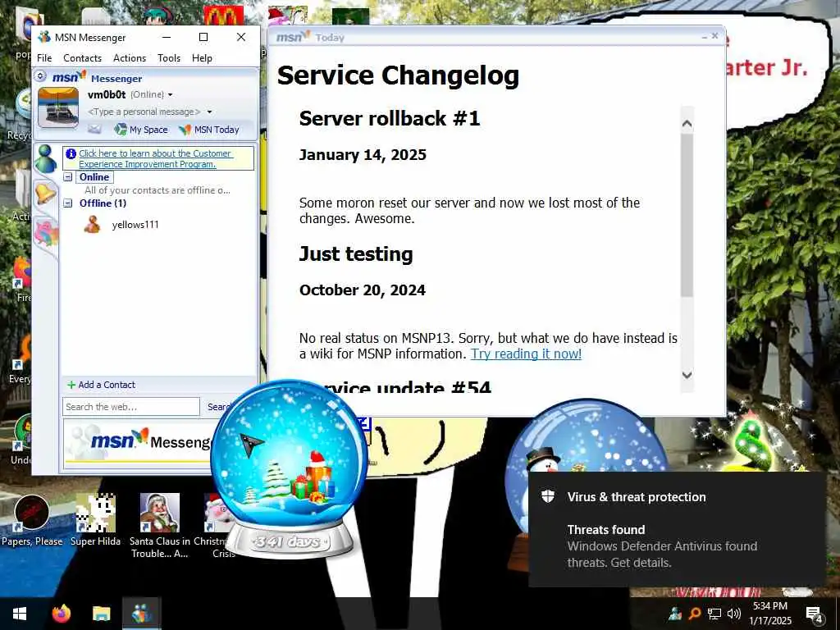Viewport: 840px width, 630px height.
Task: Open the e-mail inbox envelope icon
Action: (94, 129)
